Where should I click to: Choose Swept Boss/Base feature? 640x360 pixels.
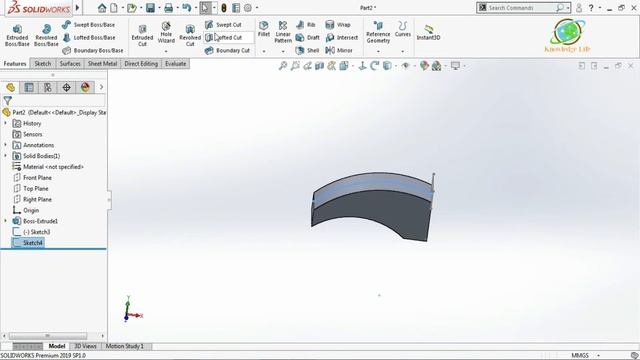pos(89,24)
